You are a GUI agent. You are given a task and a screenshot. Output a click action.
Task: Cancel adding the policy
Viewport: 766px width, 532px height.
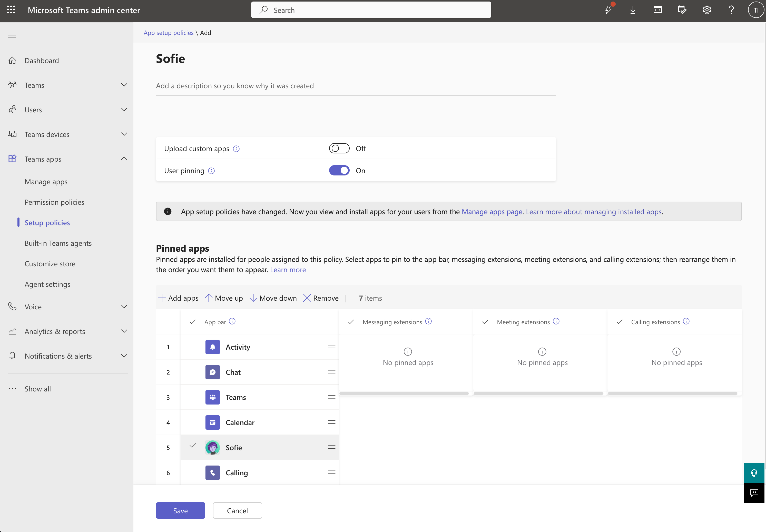coord(237,510)
